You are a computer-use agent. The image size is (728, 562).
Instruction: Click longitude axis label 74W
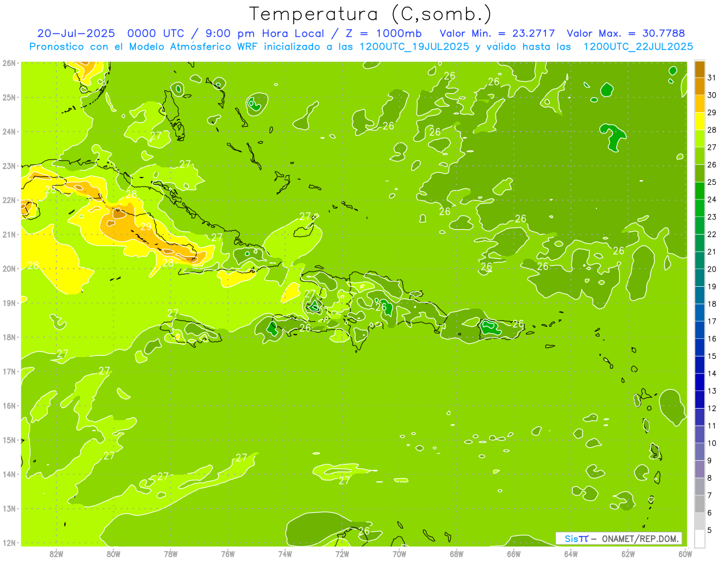[285, 554]
